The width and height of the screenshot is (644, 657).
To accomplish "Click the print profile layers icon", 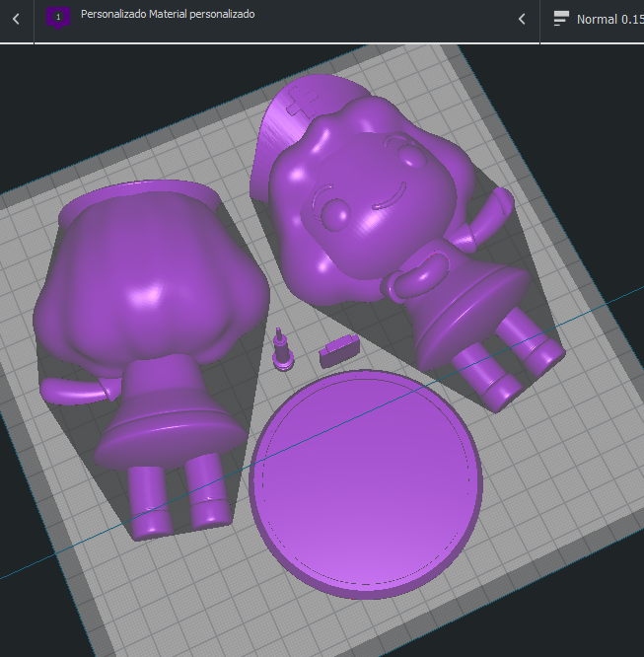I will (561, 19).
